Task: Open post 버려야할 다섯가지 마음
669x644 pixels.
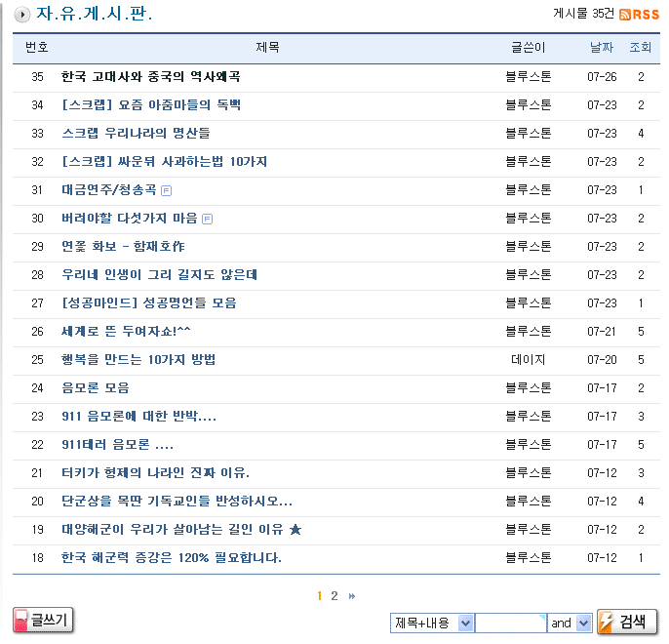Action: click(x=130, y=218)
